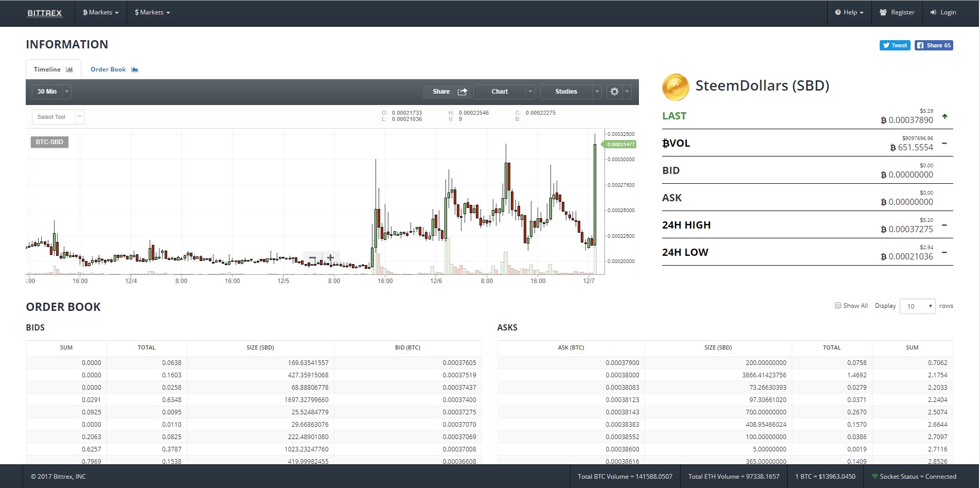Switch to the Order Book tab
The image size is (980, 488).
(x=114, y=69)
